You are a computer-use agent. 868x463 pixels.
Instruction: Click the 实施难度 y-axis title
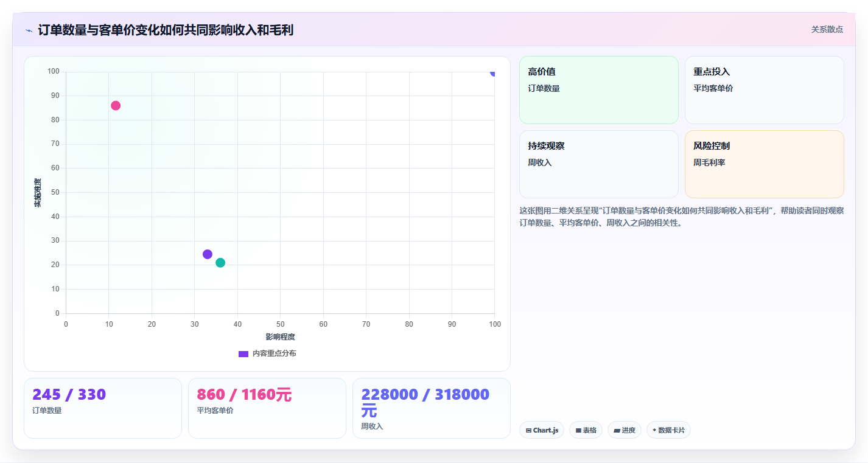[x=37, y=193]
